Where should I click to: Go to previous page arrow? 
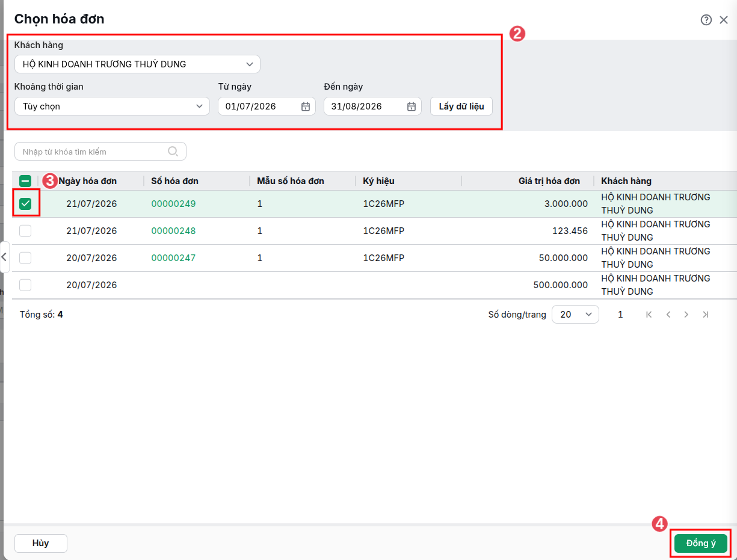coord(668,315)
